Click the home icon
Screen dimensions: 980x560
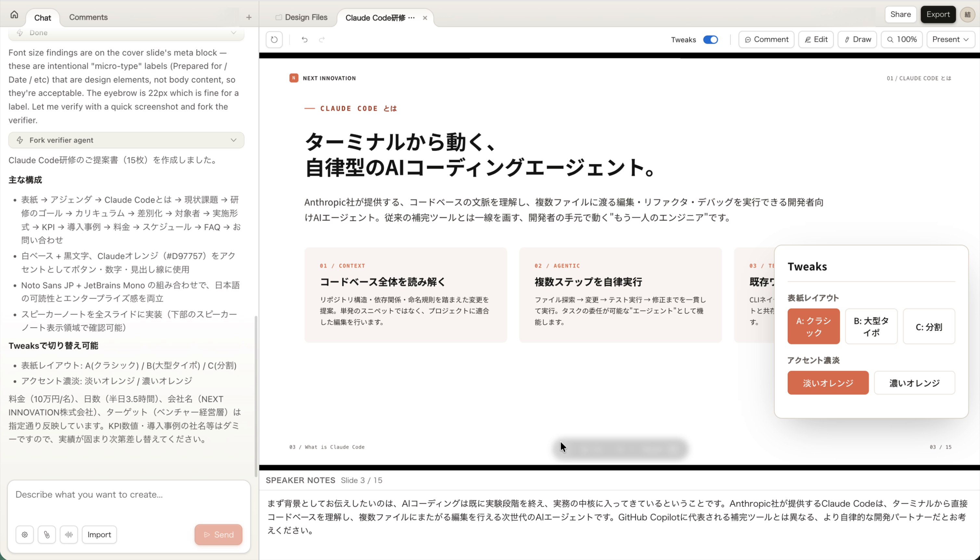pyautogui.click(x=14, y=15)
